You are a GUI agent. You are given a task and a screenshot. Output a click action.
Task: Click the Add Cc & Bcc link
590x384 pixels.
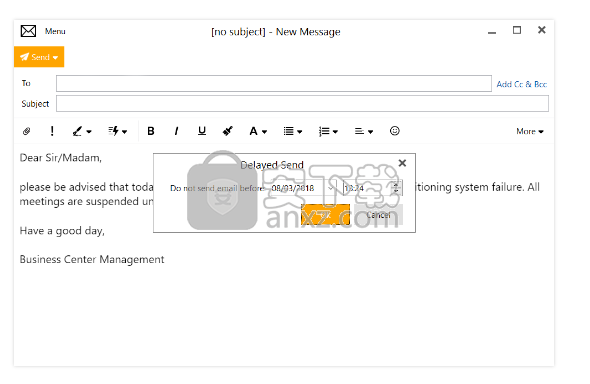[x=522, y=84]
